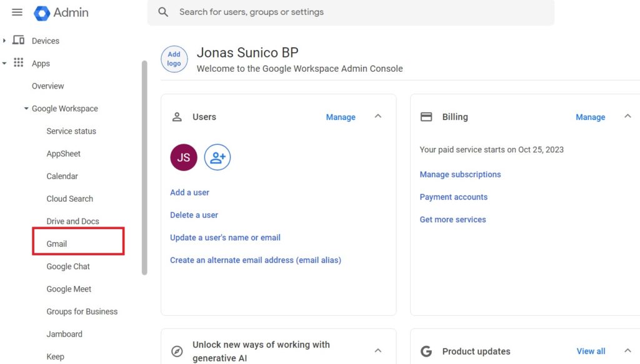Click the Billing wallet icon
Screen dimensions: 640x364
tap(426, 117)
